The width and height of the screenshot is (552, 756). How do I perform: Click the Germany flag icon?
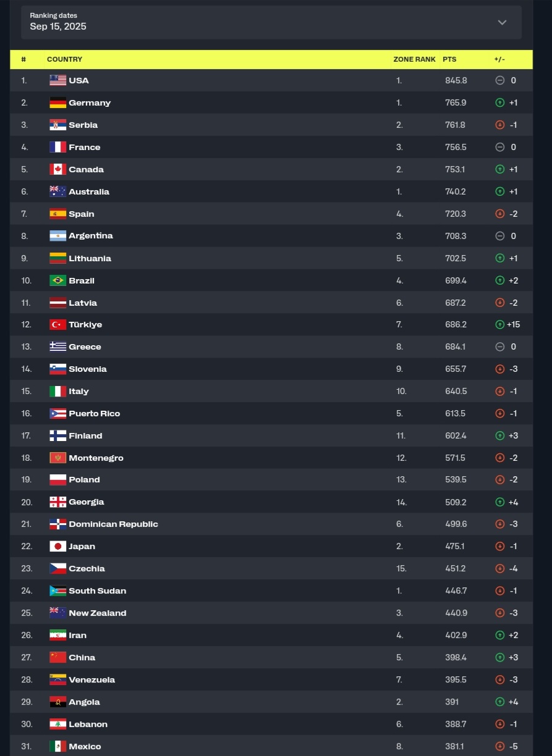[x=57, y=103]
